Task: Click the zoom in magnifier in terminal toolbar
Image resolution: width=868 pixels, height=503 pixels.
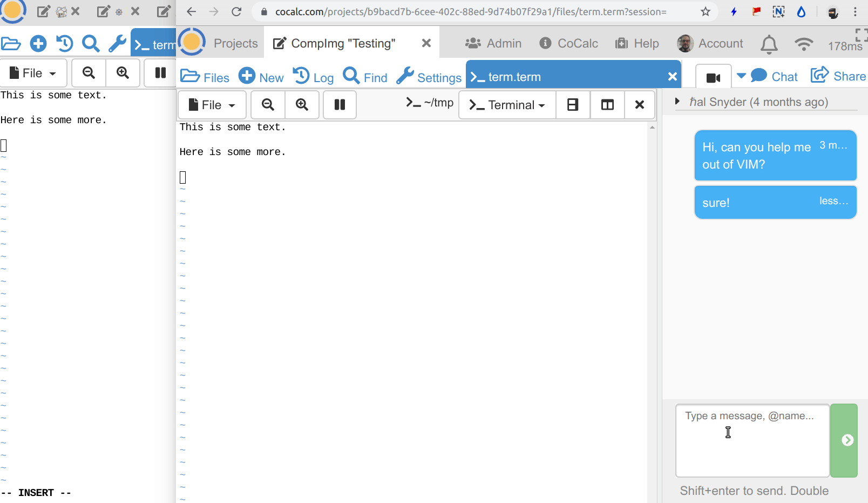Action: 302,105
